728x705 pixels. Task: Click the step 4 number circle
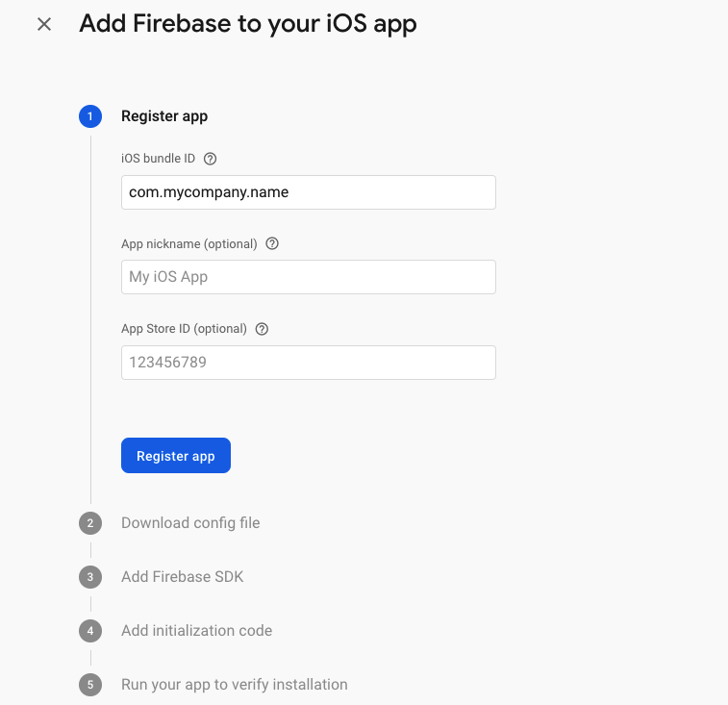[x=90, y=631]
